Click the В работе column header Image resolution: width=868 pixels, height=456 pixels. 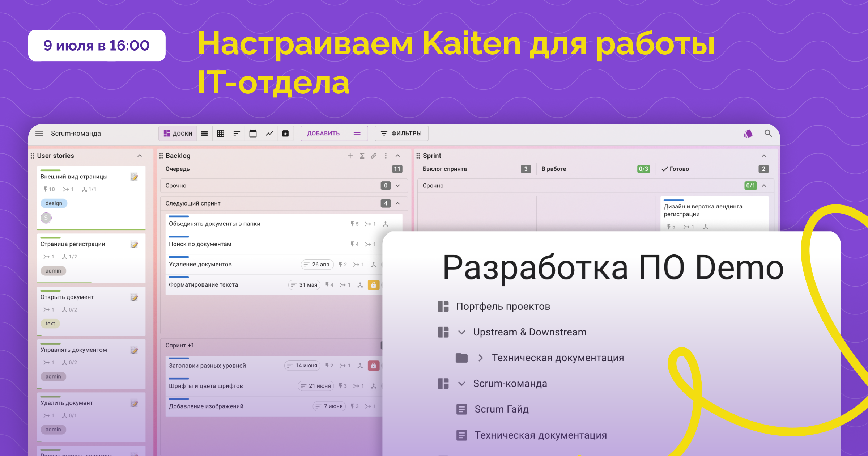pyautogui.click(x=554, y=169)
